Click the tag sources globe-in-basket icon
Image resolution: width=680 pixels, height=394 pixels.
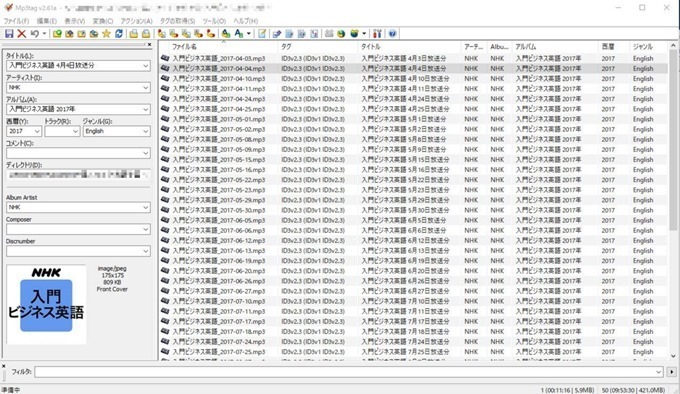point(354,34)
